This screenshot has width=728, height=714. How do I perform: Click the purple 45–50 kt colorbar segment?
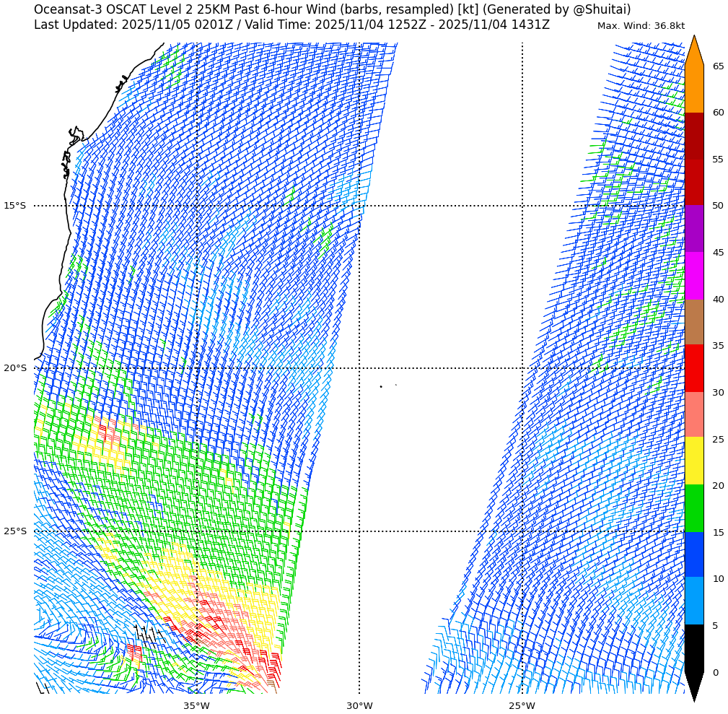click(x=693, y=229)
